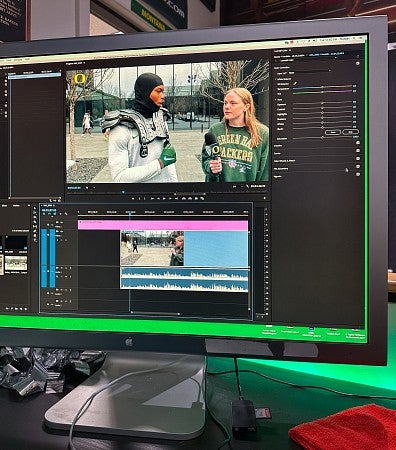Toggle the Curves section checkbox
The height and width of the screenshot is (450, 396).
(x=358, y=150)
